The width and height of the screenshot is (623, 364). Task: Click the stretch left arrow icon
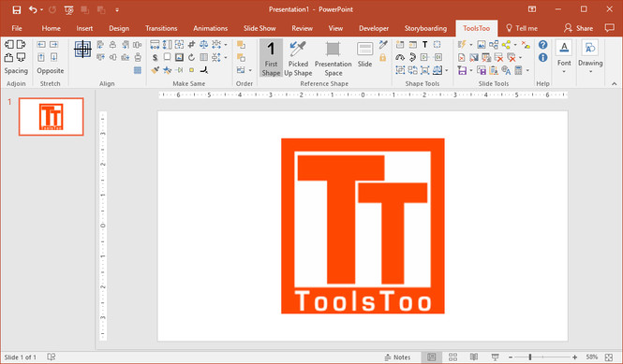pyautogui.click(x=41, y=45)
